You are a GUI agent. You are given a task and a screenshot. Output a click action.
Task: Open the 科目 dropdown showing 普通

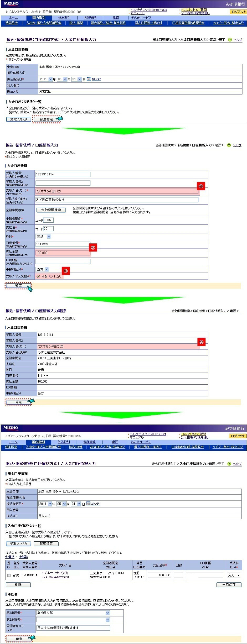pos(43,237)
